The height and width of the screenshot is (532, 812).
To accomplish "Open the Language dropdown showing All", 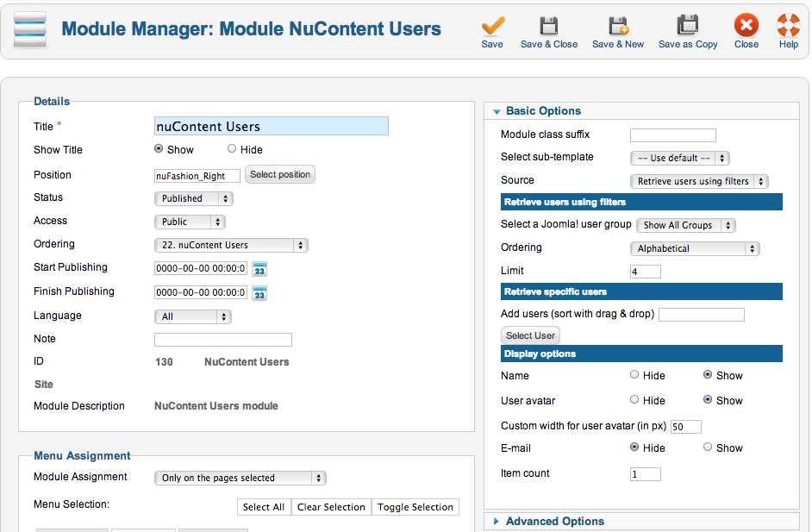I will pos(192,316).
